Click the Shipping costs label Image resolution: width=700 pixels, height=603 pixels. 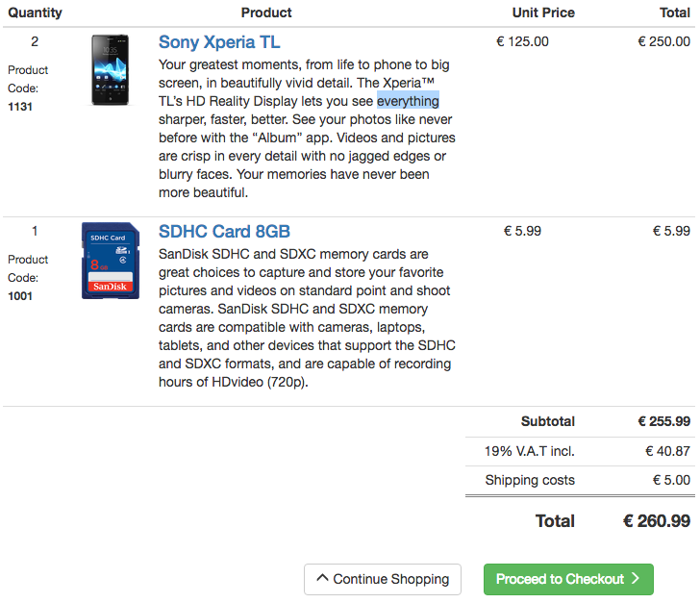point(530,480)
